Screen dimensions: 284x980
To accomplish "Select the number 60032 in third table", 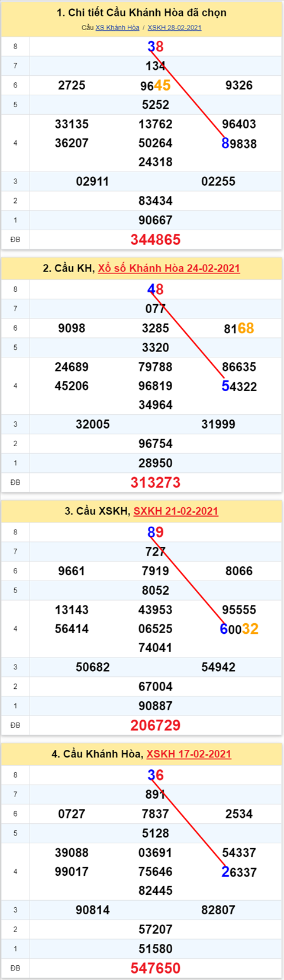I will pos(239,628).
